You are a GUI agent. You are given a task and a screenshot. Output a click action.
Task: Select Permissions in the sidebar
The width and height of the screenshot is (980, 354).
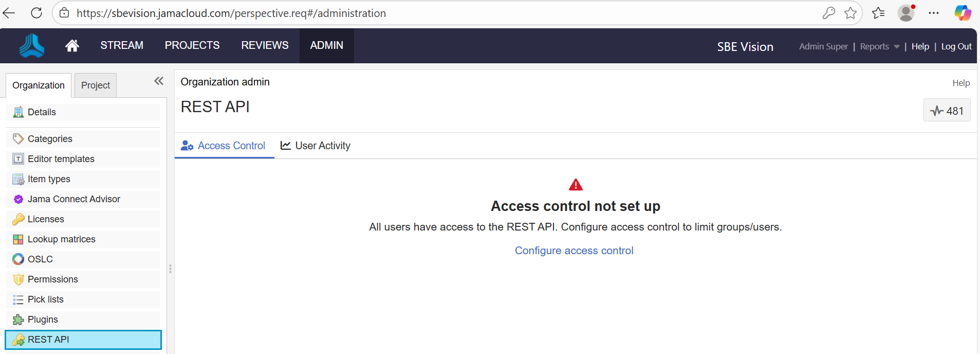[53, 279]
